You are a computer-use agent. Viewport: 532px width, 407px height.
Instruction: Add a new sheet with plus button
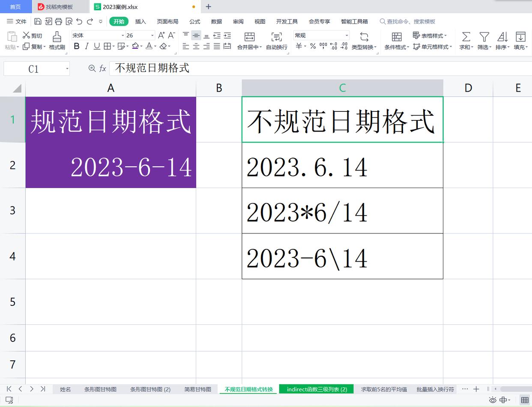point(476,389)
